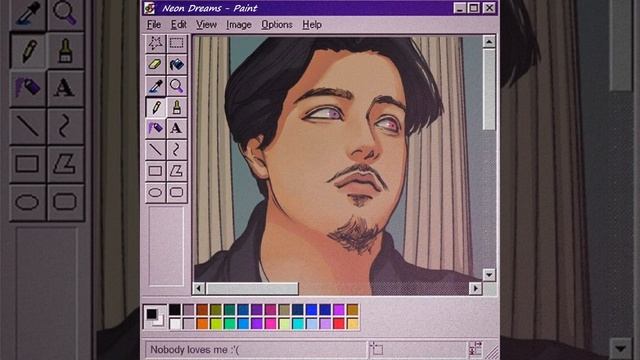Click the canvas vertical scroll down arrow

pyautogui.click(x=489, y=275)
